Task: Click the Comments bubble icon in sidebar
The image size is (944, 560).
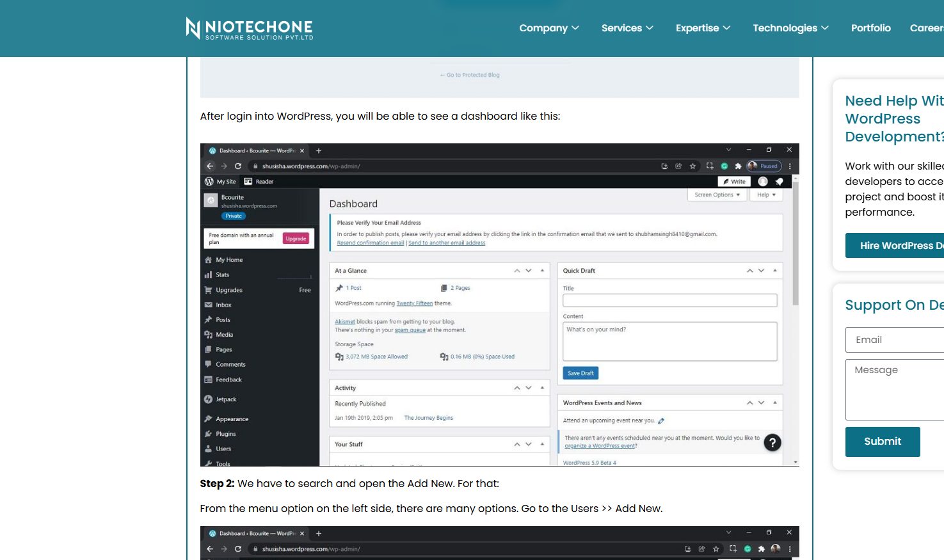Action: pos(208,364)
